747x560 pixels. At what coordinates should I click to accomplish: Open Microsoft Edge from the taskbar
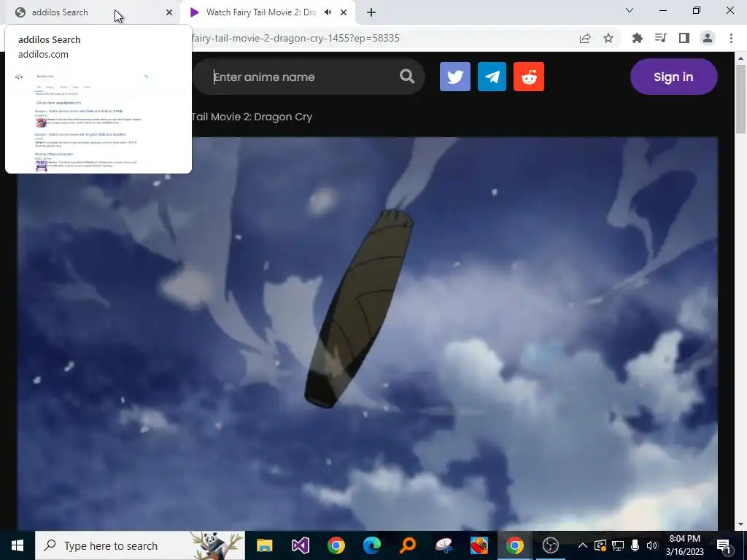pyautogui.click(x=371, y=545)
